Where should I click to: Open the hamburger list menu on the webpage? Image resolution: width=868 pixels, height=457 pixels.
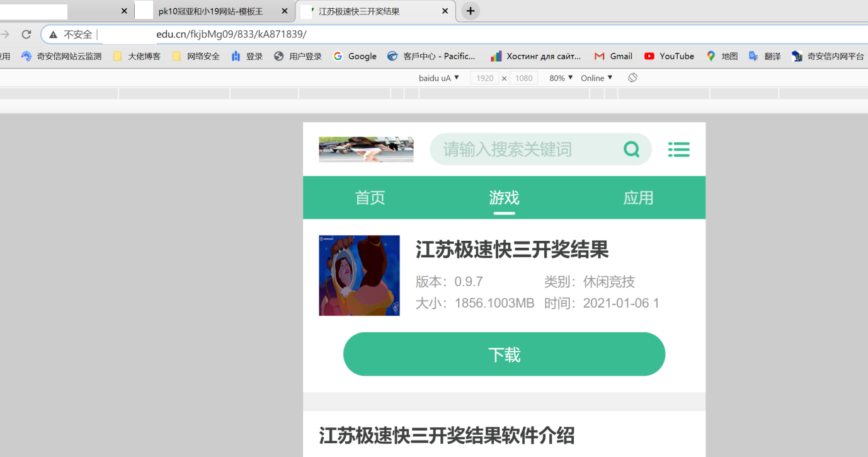[x=678, y=149]
